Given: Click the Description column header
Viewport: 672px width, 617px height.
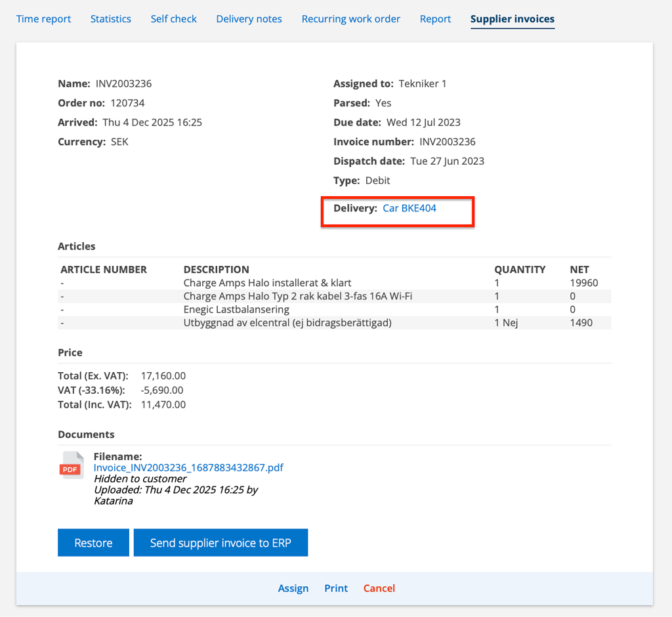Looking at the screenshot, I should pyautogui.click(x=216, y=269).
